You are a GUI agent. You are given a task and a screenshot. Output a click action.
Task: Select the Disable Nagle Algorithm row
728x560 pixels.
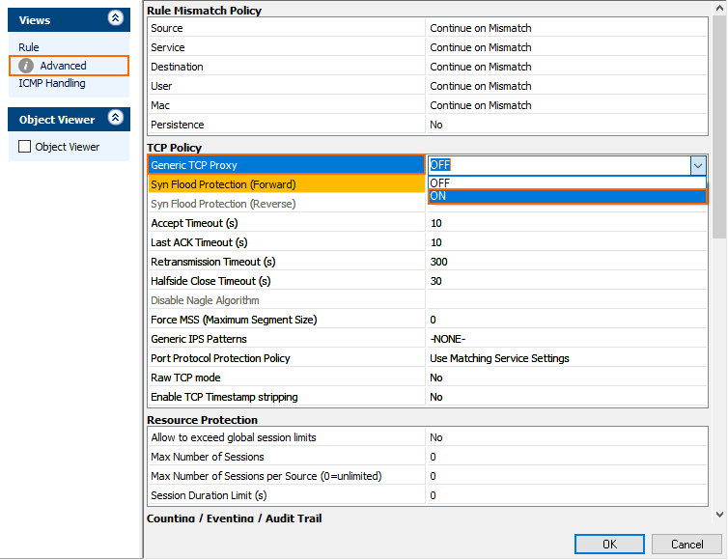pos(287,300)
